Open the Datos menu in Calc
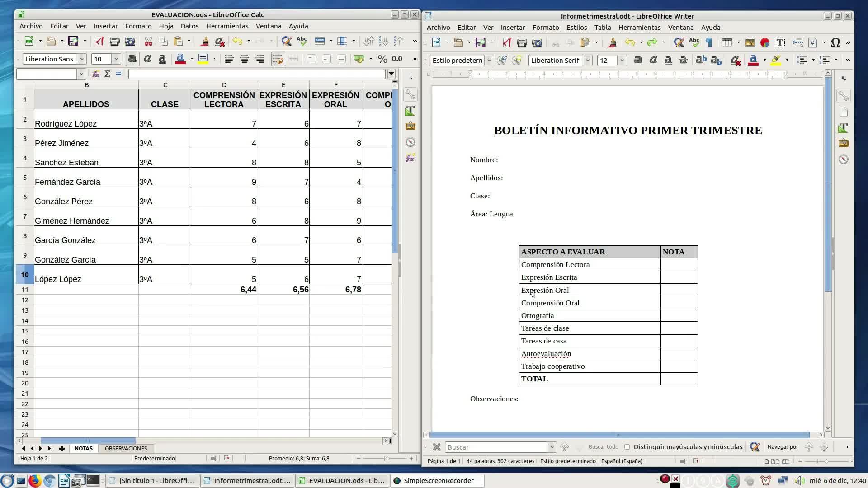Viewport: 868px width, 488px height. (189, 26)
